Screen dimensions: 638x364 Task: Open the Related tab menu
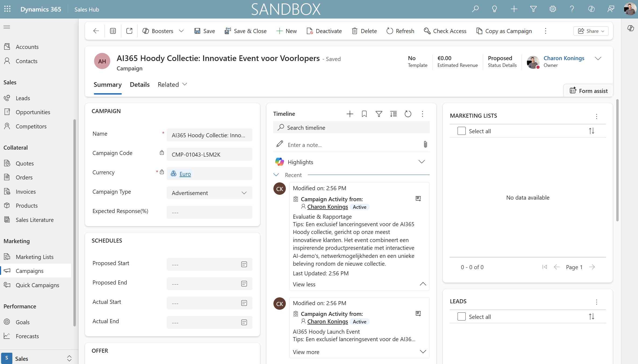click(x=172, y=85)
